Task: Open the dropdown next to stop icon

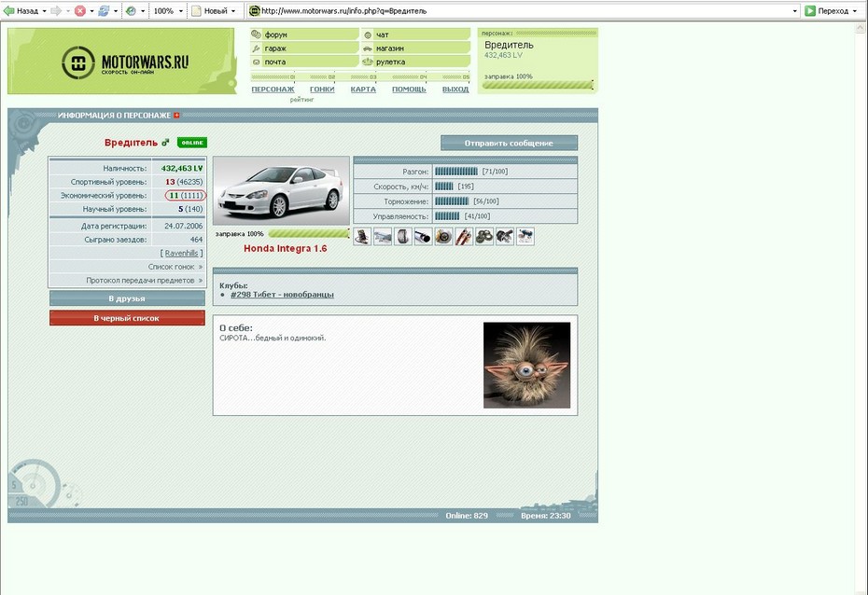Action: point(91,11)
